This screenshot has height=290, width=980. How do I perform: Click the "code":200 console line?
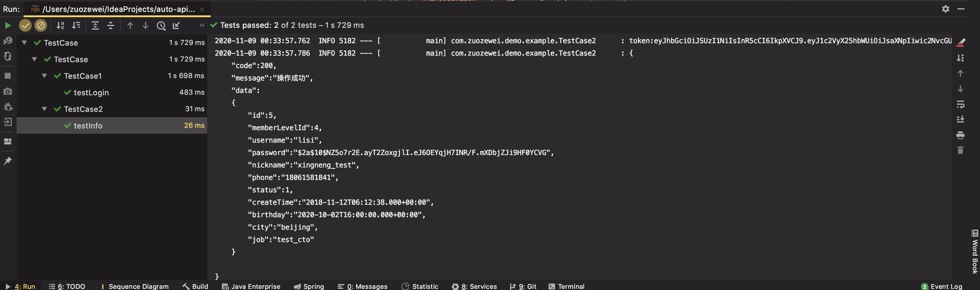(254, 65)
